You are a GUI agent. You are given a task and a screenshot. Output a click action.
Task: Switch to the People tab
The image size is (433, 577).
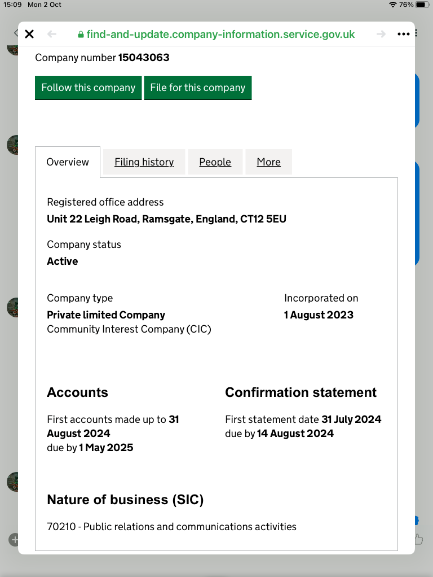point(215,162)
